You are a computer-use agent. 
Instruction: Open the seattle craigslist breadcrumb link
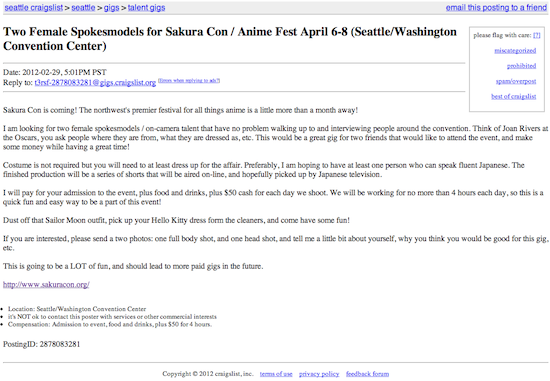34,8
